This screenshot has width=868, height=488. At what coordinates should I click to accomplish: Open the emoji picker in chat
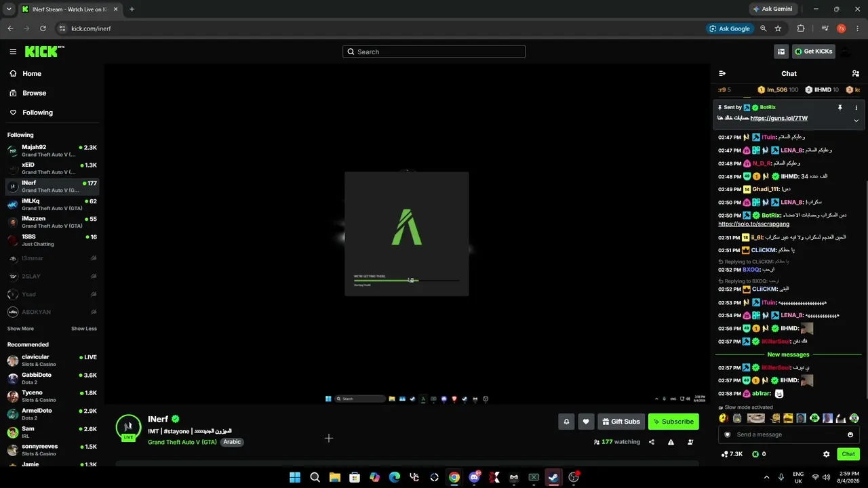coord(850,434)
